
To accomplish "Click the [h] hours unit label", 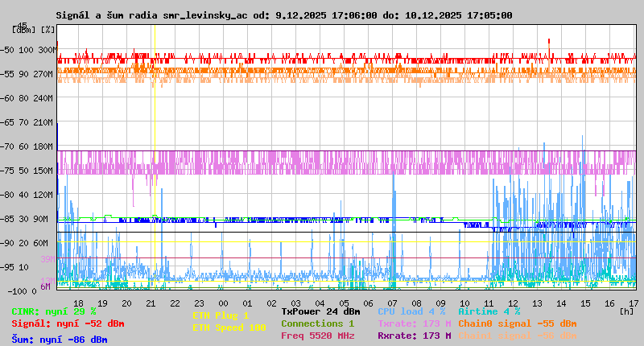I will [627, 311].
